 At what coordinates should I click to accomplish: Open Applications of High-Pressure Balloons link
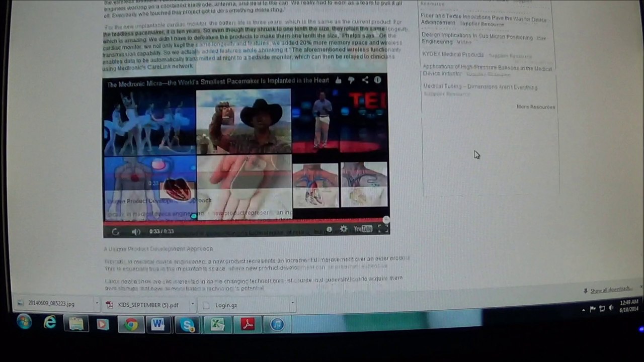487,70
